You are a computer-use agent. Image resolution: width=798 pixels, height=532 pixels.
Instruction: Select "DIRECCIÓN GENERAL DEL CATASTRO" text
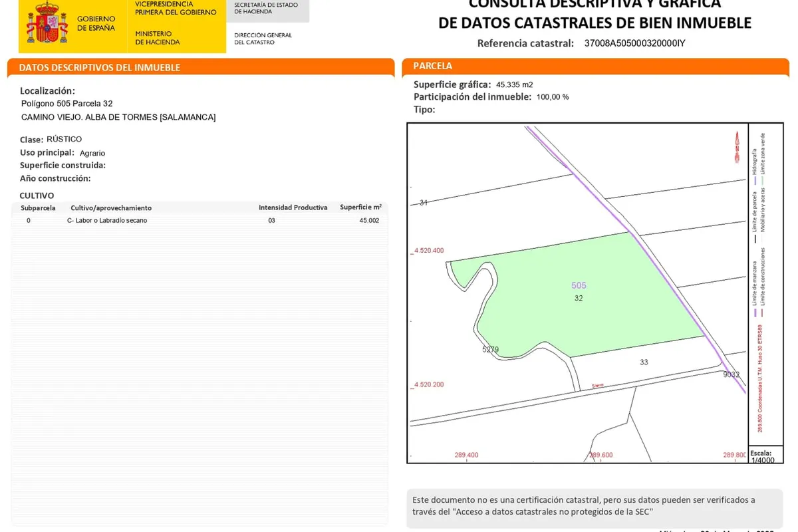[263, 39]
